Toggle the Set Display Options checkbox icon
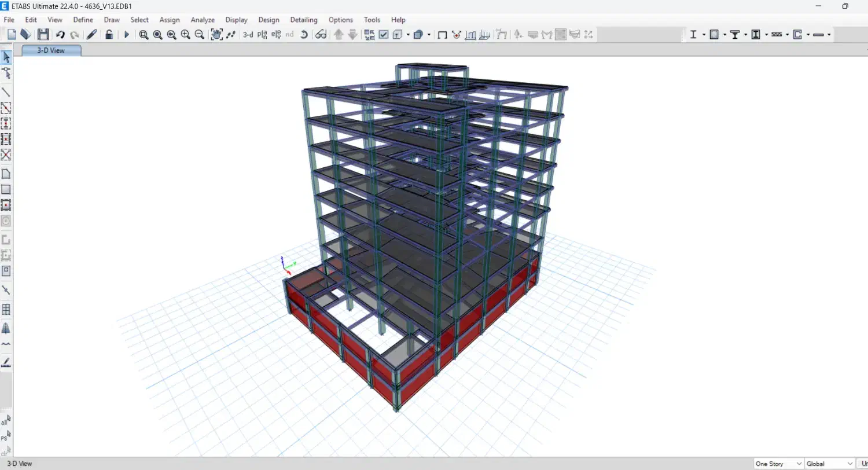 tap(384, 35)
